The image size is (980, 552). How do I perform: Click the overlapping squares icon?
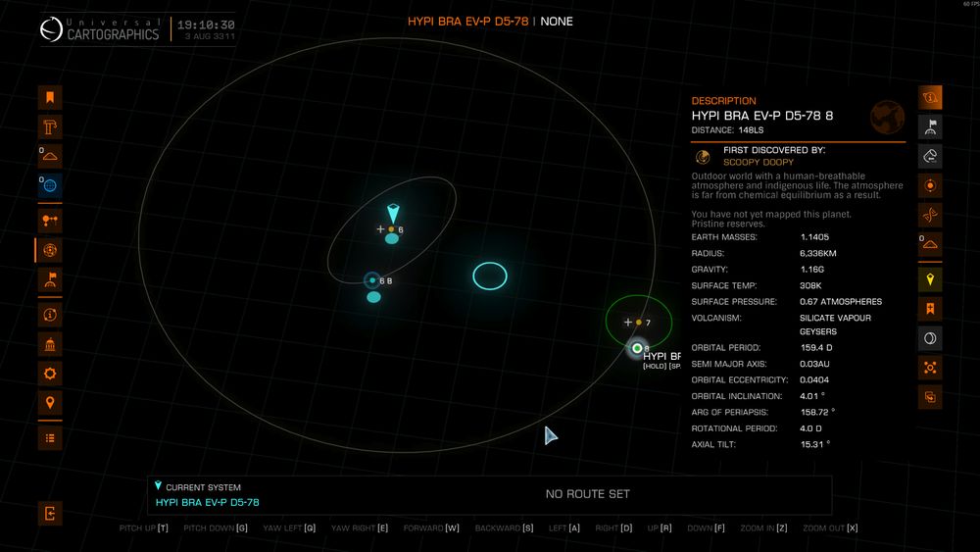click(930, 397)
